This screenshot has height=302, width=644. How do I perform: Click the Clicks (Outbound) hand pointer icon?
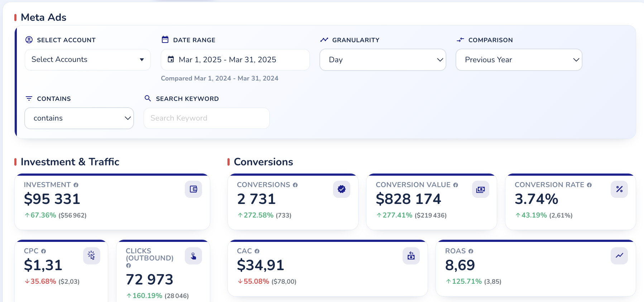click(x=193, y=255)
